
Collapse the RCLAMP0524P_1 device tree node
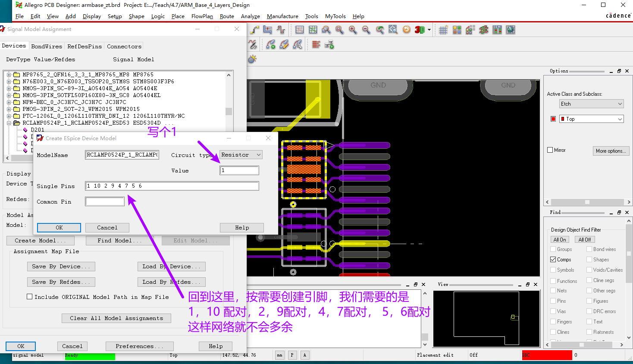point(9,123)
